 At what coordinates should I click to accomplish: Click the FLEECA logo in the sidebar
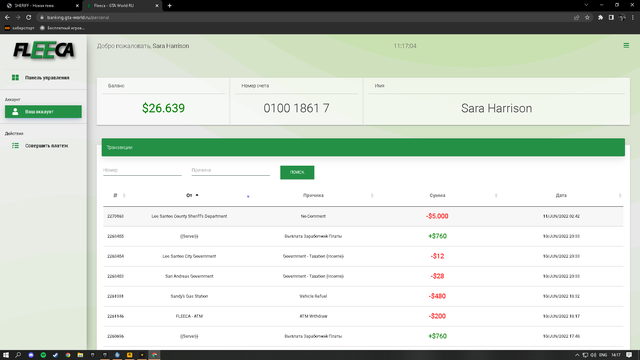point(44,50)
